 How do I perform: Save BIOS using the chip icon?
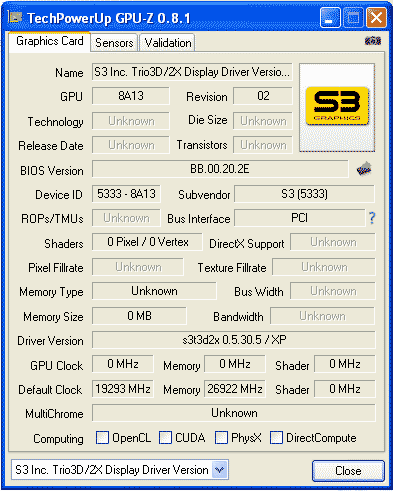[x=364, y=169]
